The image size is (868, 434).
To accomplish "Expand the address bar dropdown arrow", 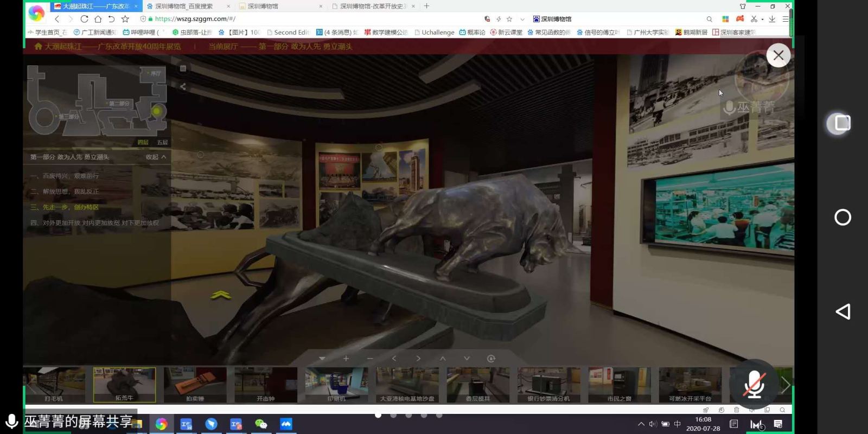I will coord(522,19).
